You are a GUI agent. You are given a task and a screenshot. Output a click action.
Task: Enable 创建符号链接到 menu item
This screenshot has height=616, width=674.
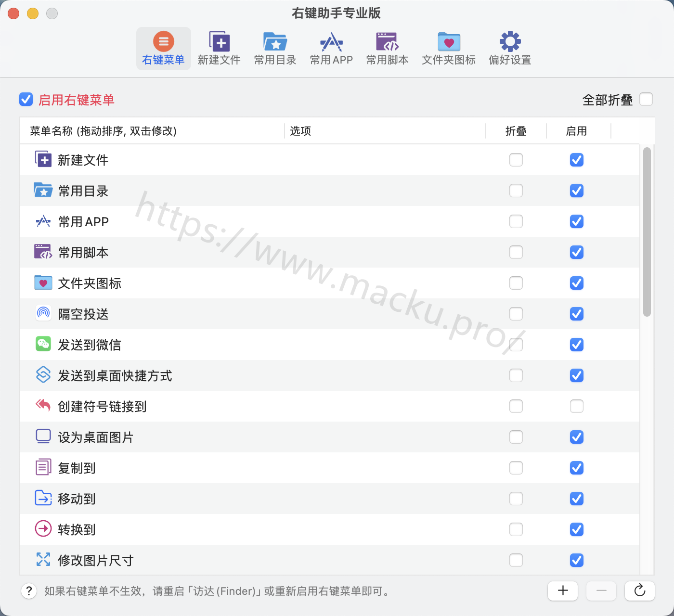coord(576,406)
